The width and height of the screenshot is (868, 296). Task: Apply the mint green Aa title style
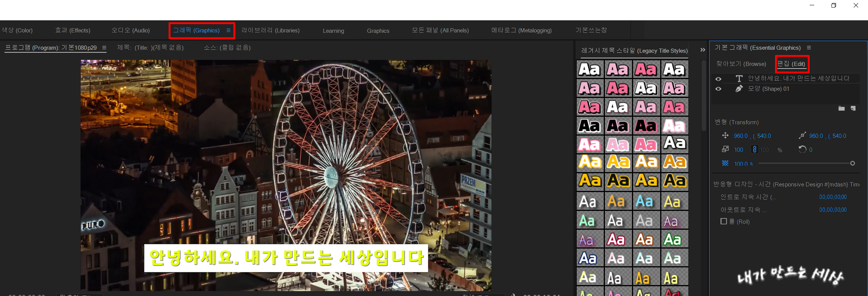pos(589,220)
